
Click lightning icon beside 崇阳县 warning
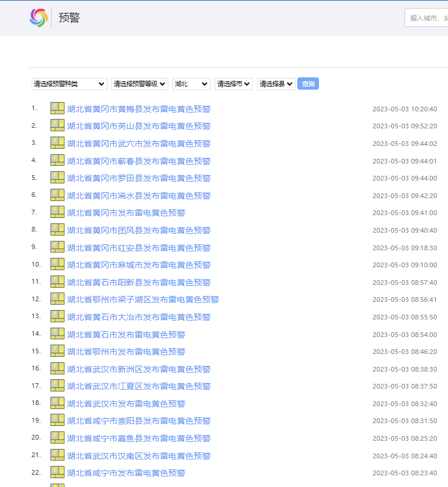pos(57,420)
